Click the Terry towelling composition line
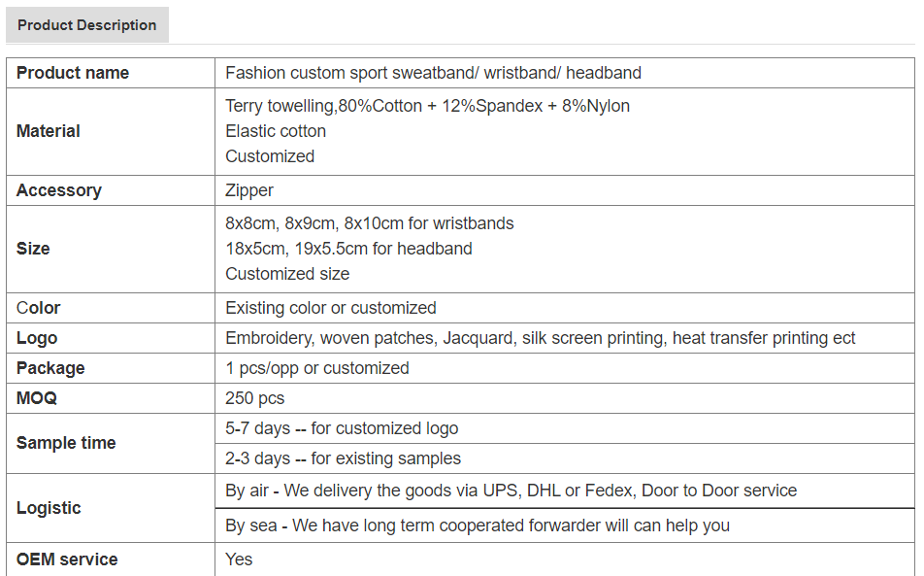Screen dimensions: 924x576 coord(427,106)
